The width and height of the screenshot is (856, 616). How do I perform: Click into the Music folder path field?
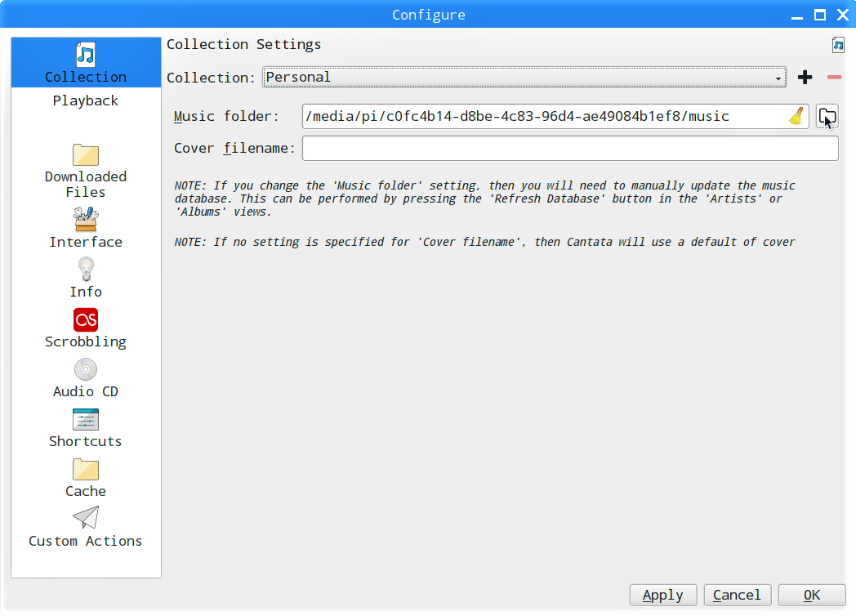539,117
